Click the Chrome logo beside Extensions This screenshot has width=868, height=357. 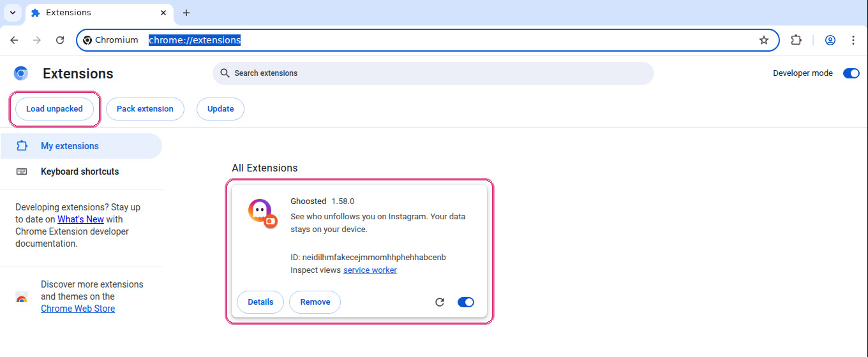click(x=21, y=73)
